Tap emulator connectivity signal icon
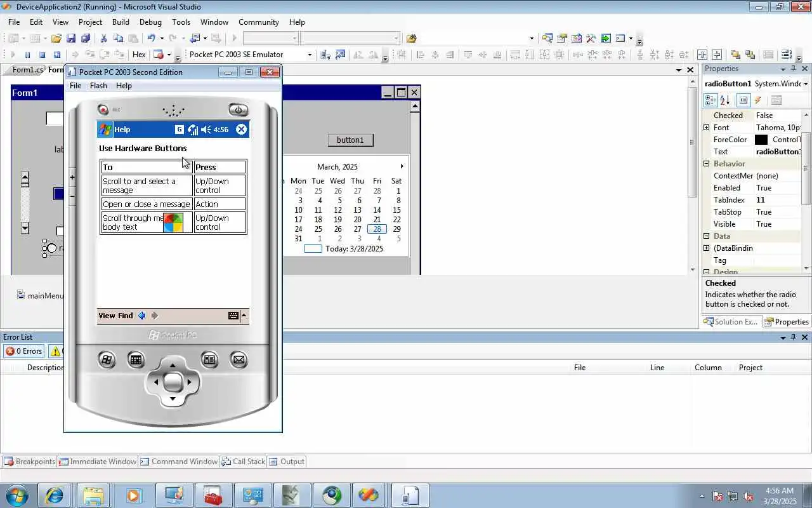This screenshot has height=508, width=812. click(193, 130)
